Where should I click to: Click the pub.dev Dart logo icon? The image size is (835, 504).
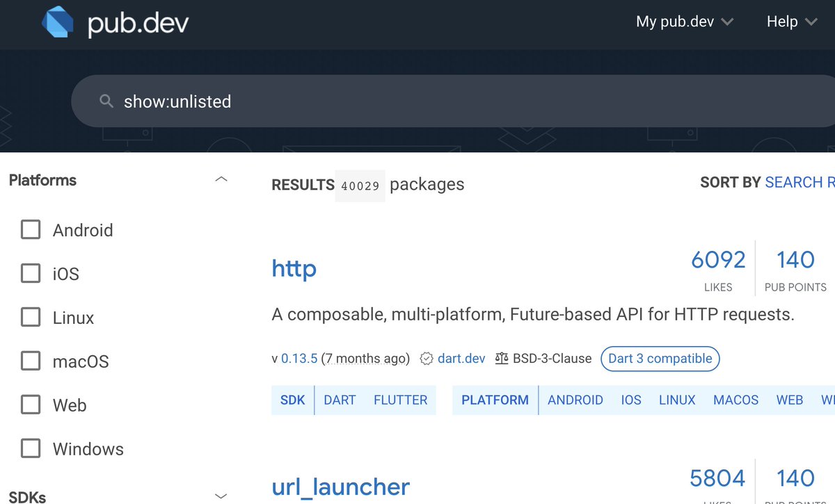point(58,21)
